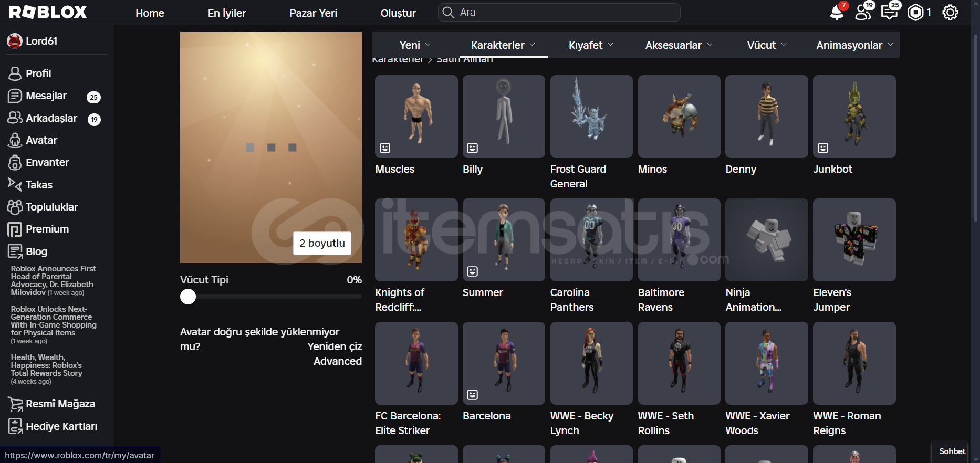Open messages icon with 25 badge
The height and width of the screenshot is (463, 980).
890,12
